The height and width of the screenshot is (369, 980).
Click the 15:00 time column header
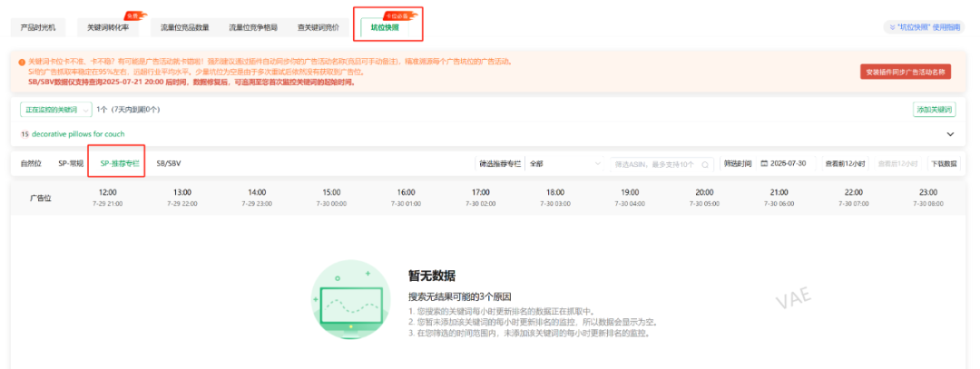coord(331,197)
